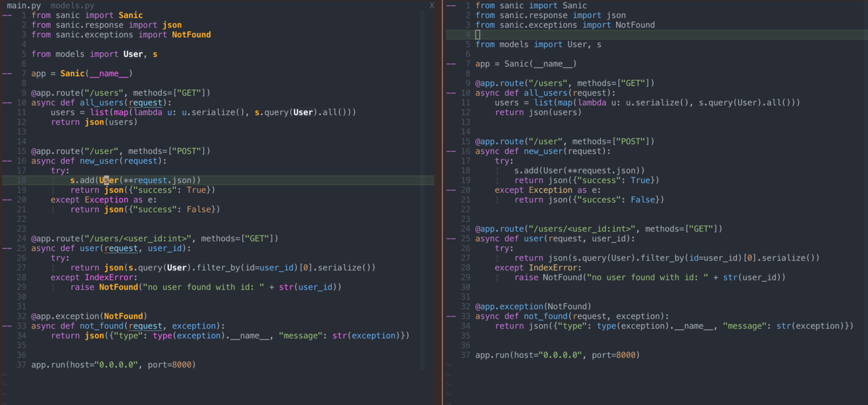Toggle the not_found fold marker in right pane
Screen dimensions: 868x405
451,316
